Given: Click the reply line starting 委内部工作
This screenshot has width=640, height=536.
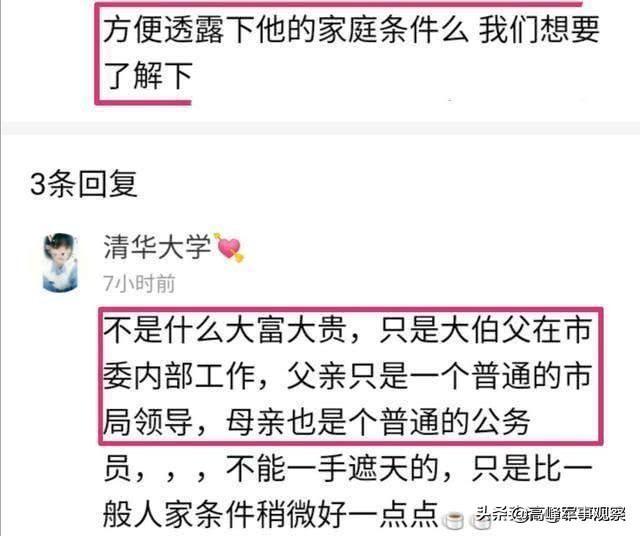Looking at the screenshot, I should pyautogui.click(x=347, y=376).
